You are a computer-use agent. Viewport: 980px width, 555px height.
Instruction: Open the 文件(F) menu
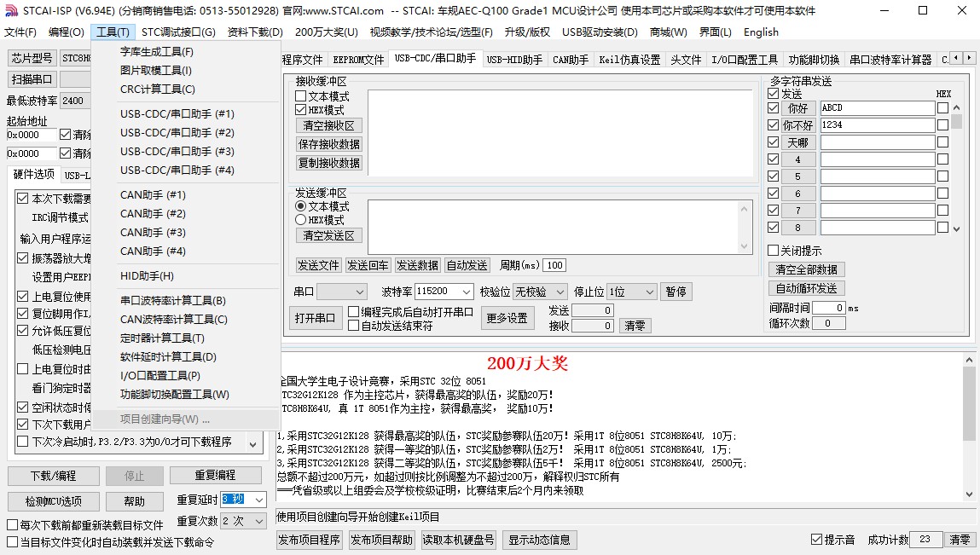click(x=20, y=32)
